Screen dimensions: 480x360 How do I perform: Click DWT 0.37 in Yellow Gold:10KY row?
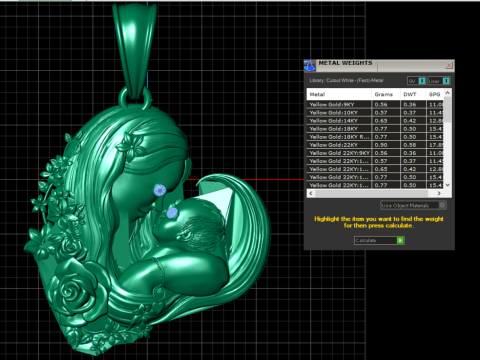pyautogui.click(x=413, y=113)
